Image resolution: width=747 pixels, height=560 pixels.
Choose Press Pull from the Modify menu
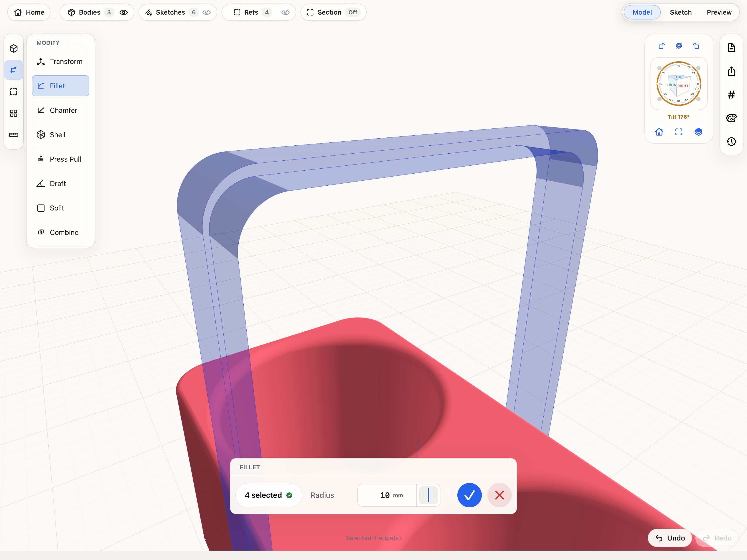pyautogui.click(x=60, y=159)
